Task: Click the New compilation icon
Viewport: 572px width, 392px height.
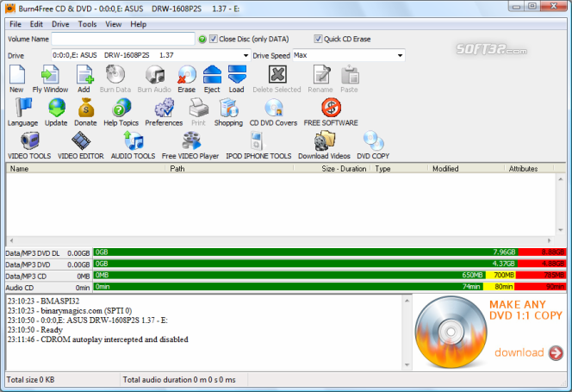Action: 16,76
